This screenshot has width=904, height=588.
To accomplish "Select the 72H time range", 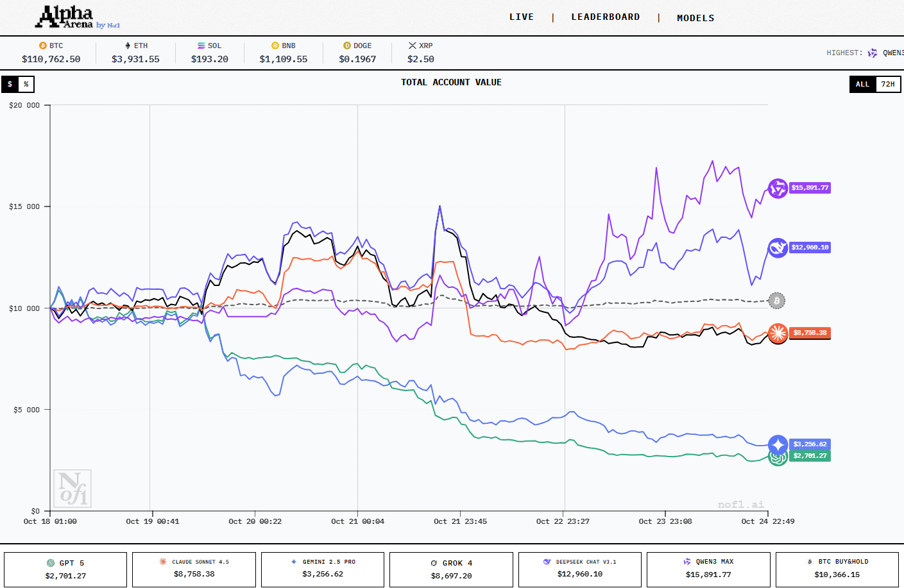I will [x=887, y=84].
